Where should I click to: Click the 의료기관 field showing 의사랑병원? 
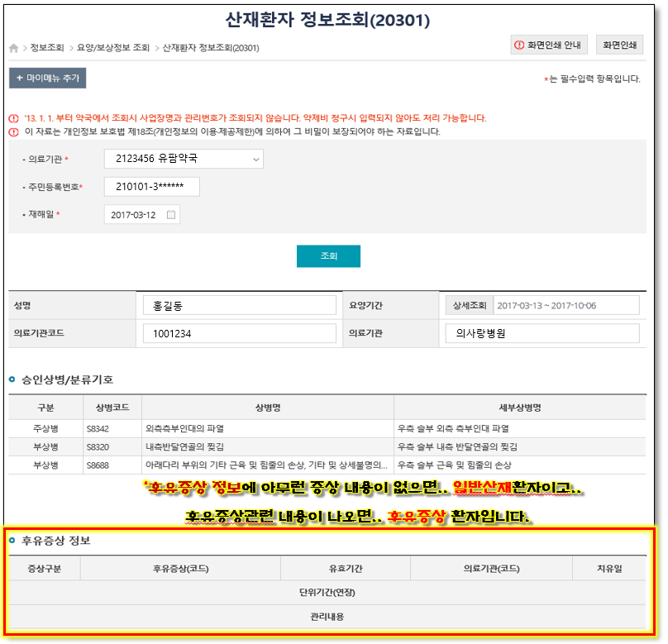542,333
